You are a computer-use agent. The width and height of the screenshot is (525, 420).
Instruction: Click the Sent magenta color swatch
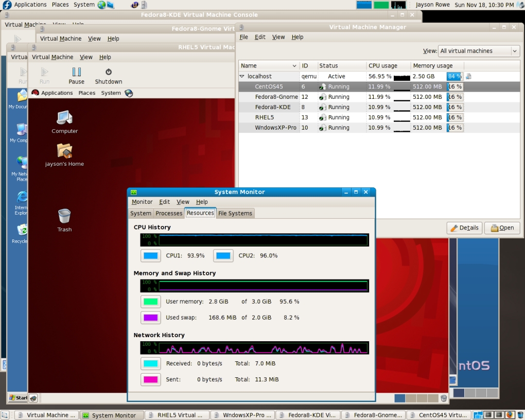coord(151,380)
